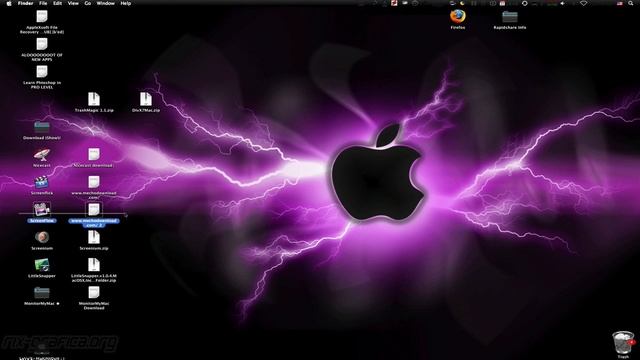This screenshot has width=640, height=360.
Task: Select the Screenium app icon
Action: 42,238
